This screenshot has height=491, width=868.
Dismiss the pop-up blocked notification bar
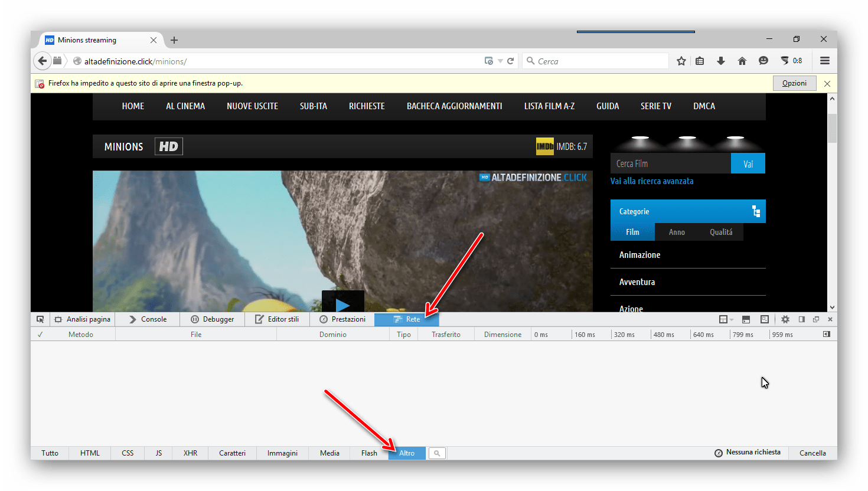pos(827,84)
